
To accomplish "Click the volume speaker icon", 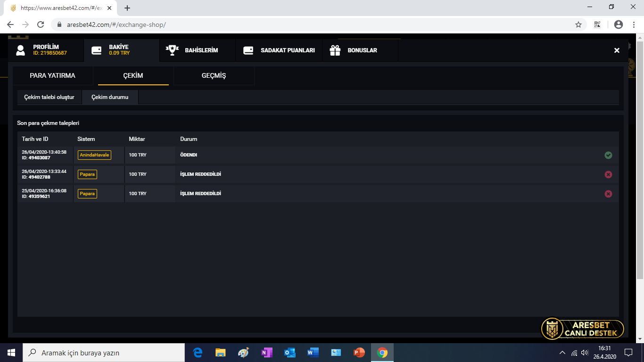I will (585, 353).
